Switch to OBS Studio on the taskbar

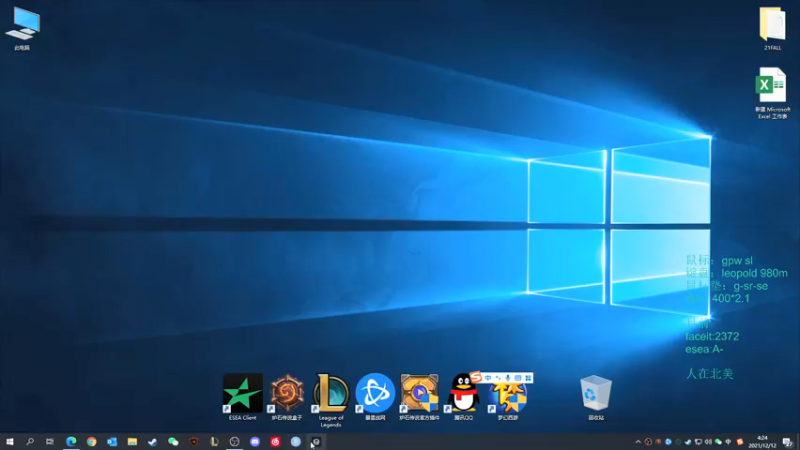pos(234,442)
